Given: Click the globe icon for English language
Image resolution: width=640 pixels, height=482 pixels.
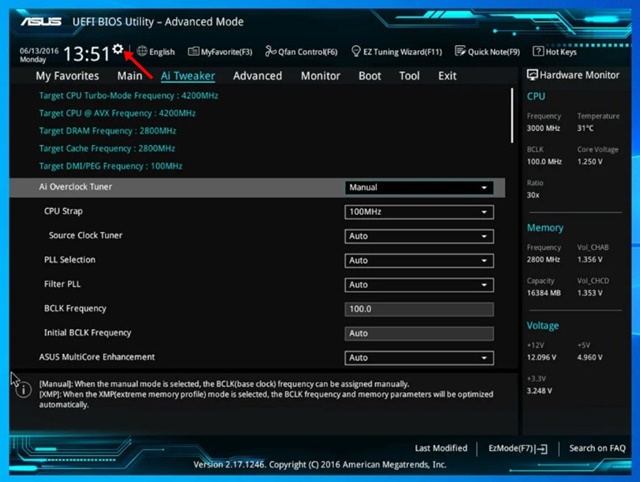Looking at the screenshot, I should coord(142,52).
